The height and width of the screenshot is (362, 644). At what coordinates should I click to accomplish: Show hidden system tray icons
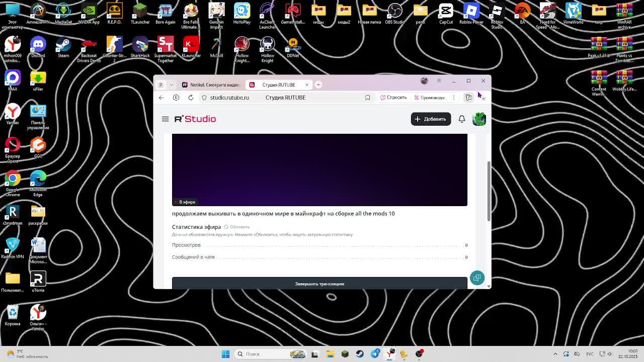tap(555, 354)
